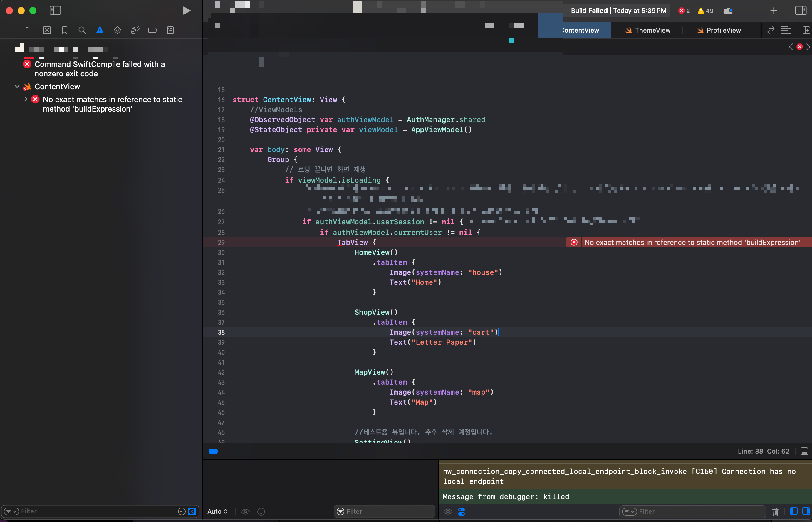Open the Test navigator diamond icon

click(117, 31)
